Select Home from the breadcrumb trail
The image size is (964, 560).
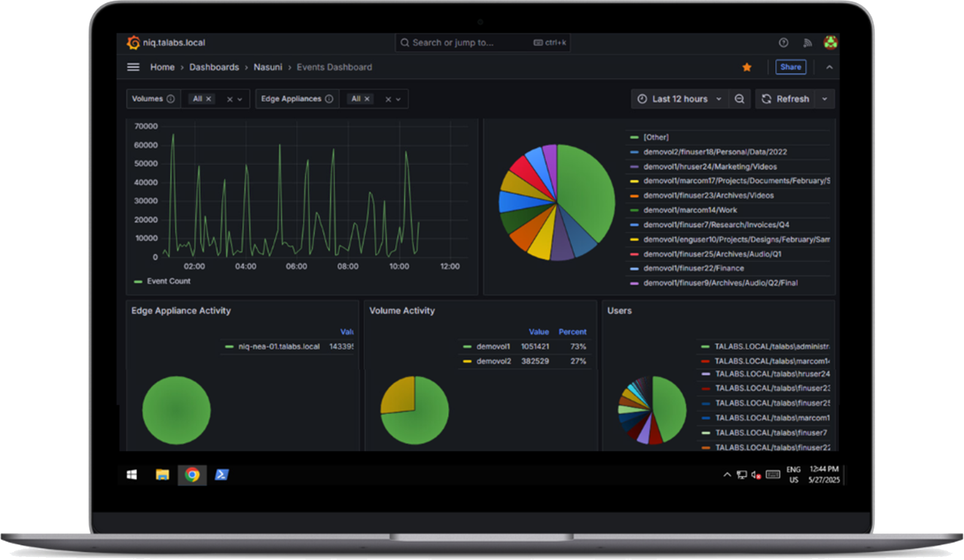[x=162, y=67]
